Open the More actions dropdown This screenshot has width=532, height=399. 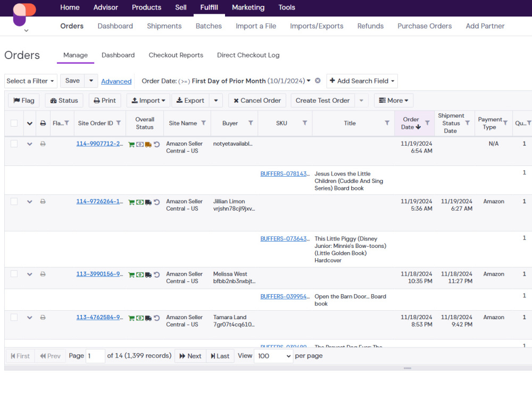click(x=394, y=101)
